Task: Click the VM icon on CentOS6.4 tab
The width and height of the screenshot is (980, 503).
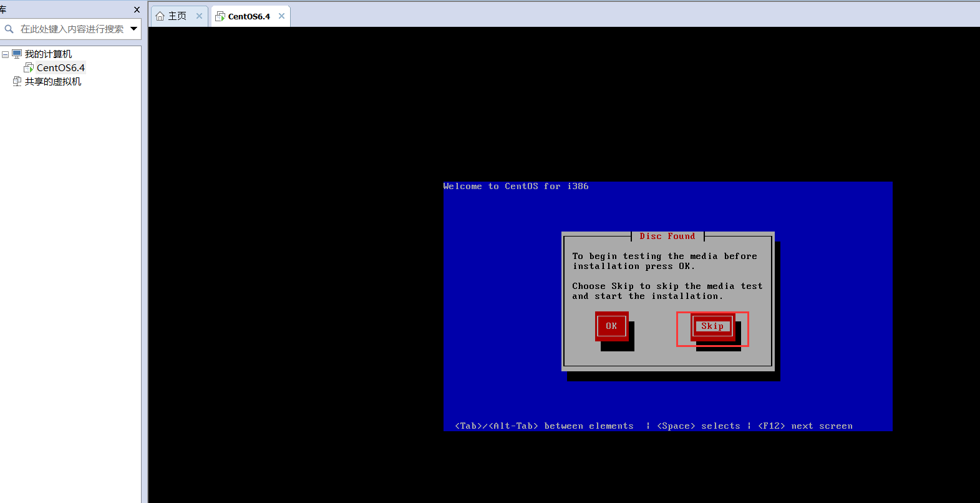Action: click(x=220, y=16)
